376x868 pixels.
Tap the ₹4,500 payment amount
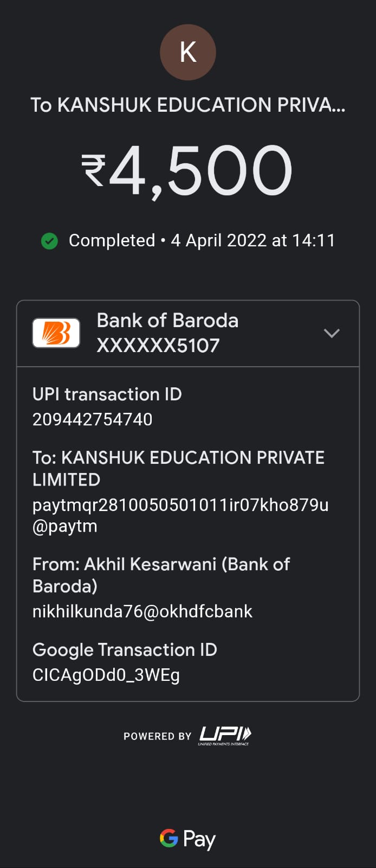tap(187, 171)
